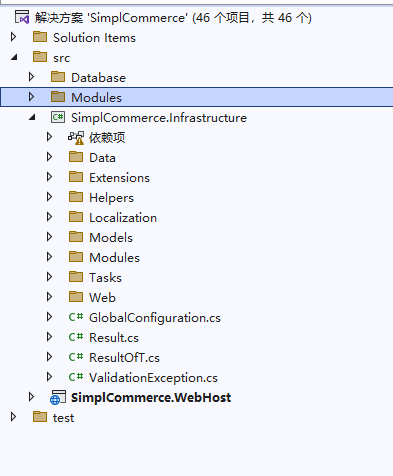Screen dimensions: 393x476
Task: Click the Visual Studio solution icon
Action: coord(22,17)
